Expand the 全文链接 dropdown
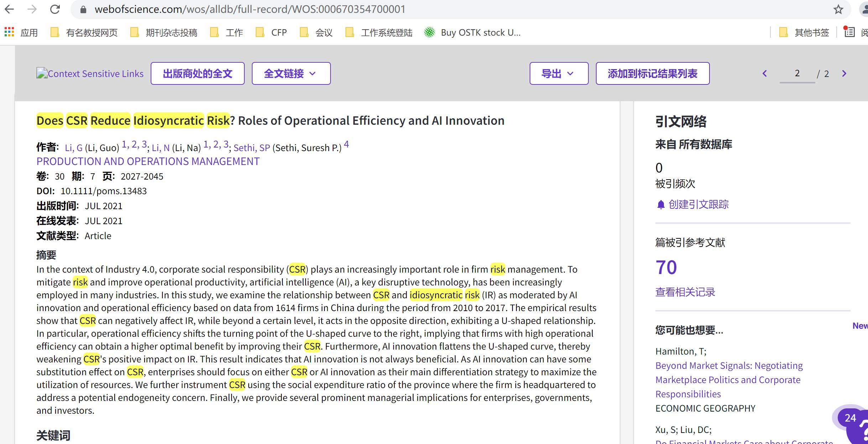 tap(291, 74)
